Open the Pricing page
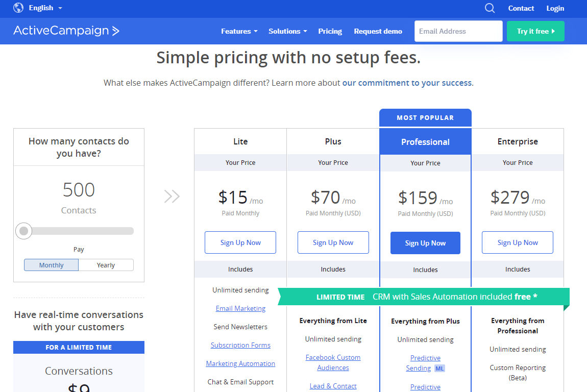Image resolution: width=587 pixels, height=392 pixels. click(x=330, y=31)
